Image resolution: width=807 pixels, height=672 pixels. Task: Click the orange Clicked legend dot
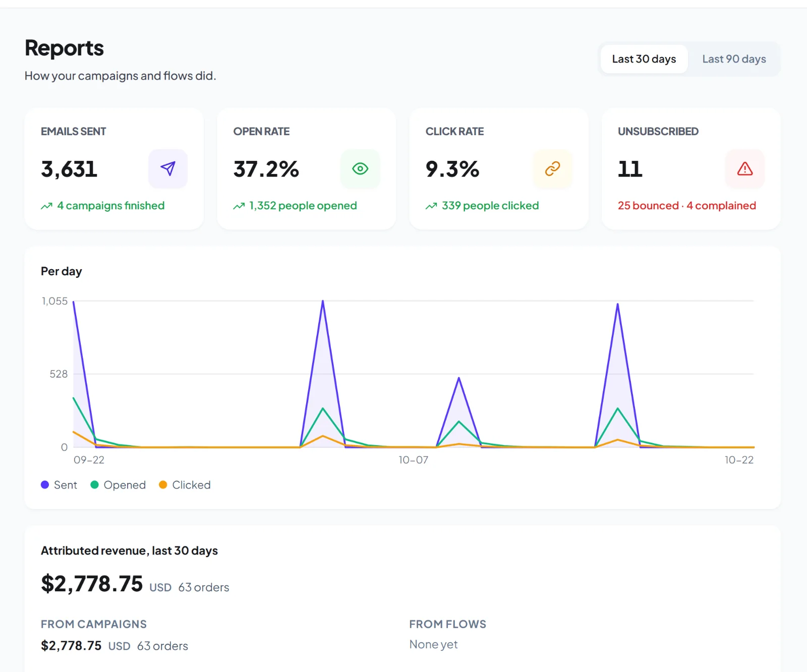pyautogui.click(x=163, y=484)
